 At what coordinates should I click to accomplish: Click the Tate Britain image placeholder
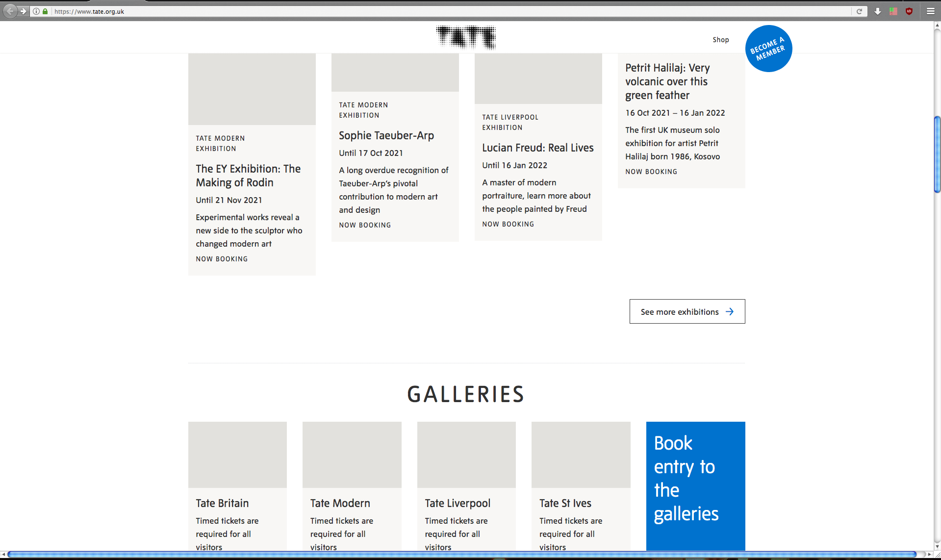[x=237, y=455]
